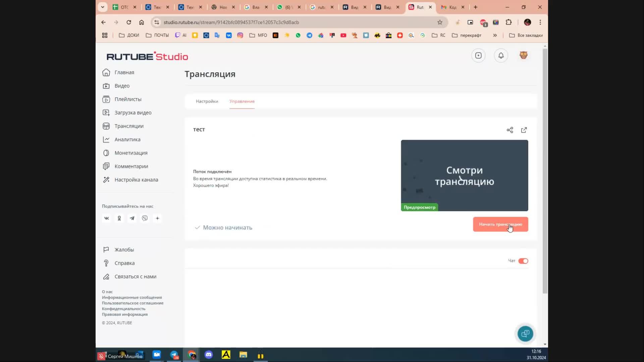Switch to the Настройки tab
The height and width of the screenshot is (362, 644).
click(x=207, y=101)
